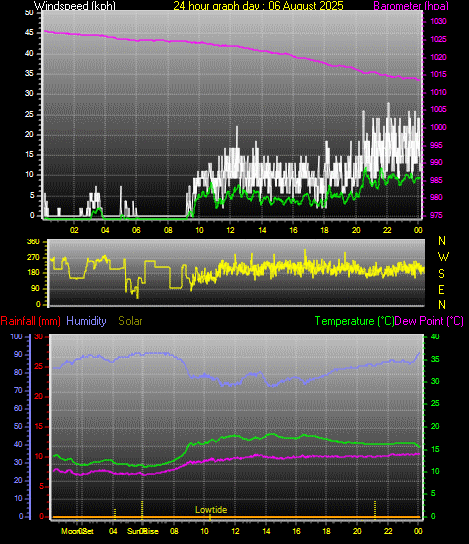Click the E compass letter
Image resolution: width=469 pixels, height=544 pixels.
pos(441,290)
